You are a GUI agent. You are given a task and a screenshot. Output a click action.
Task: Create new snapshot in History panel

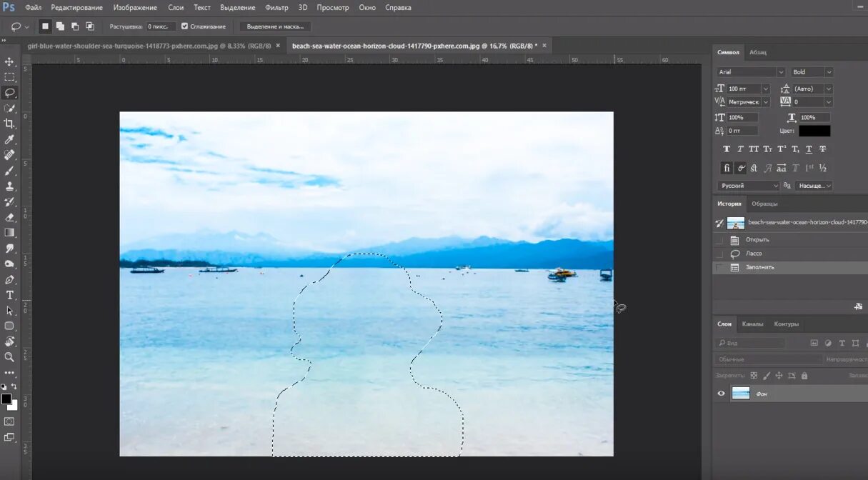tap(857, 306)
